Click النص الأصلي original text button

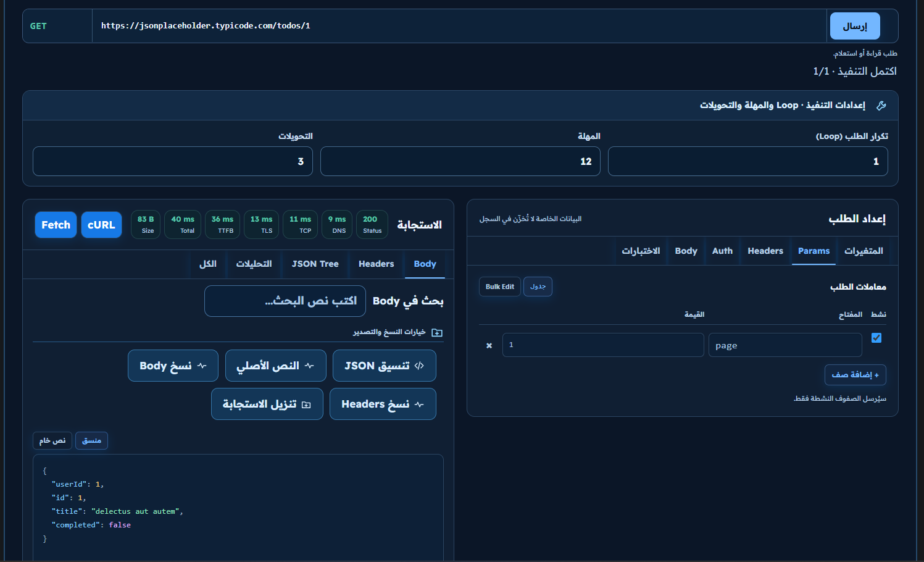pos(275,366)
